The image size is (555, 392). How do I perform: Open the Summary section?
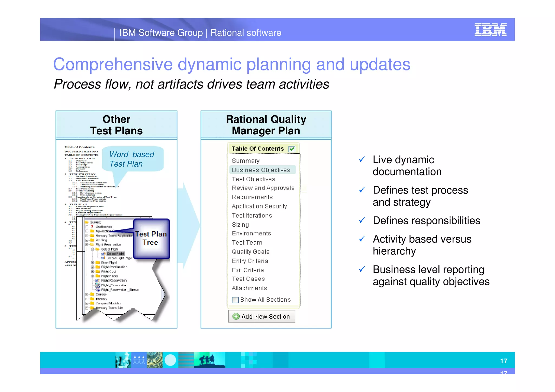[246, 161]
